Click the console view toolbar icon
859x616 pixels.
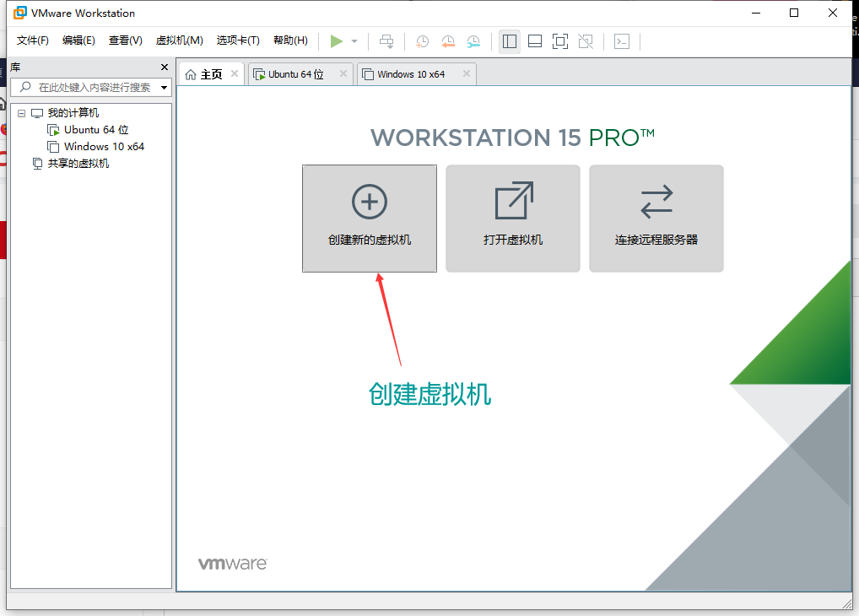tap(622, 41)
